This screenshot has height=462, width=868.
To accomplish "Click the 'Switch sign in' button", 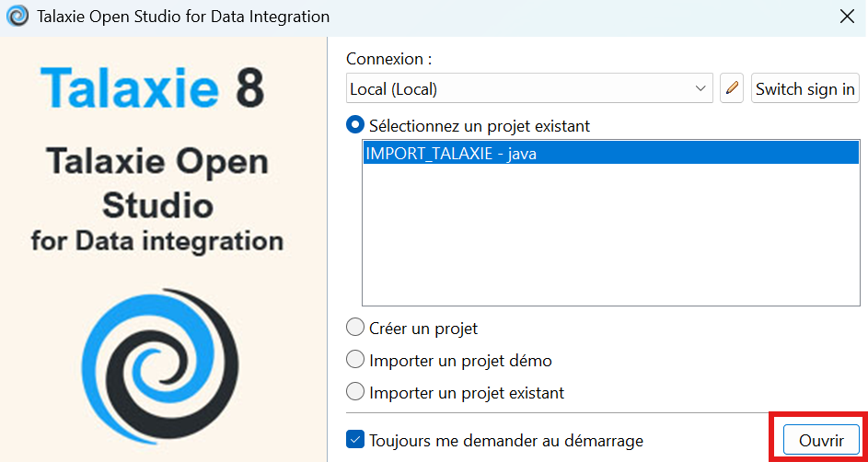I will point(804,89).
